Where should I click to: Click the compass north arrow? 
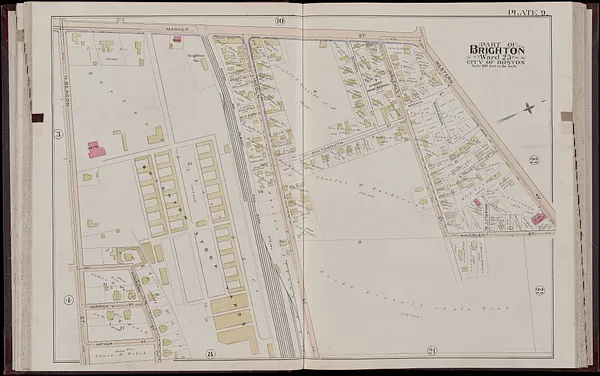(x=522, y=112)
